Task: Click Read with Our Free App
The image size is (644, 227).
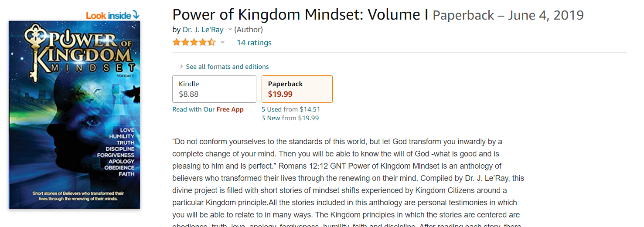Action: pyautogui.click(x=208, y=109)
